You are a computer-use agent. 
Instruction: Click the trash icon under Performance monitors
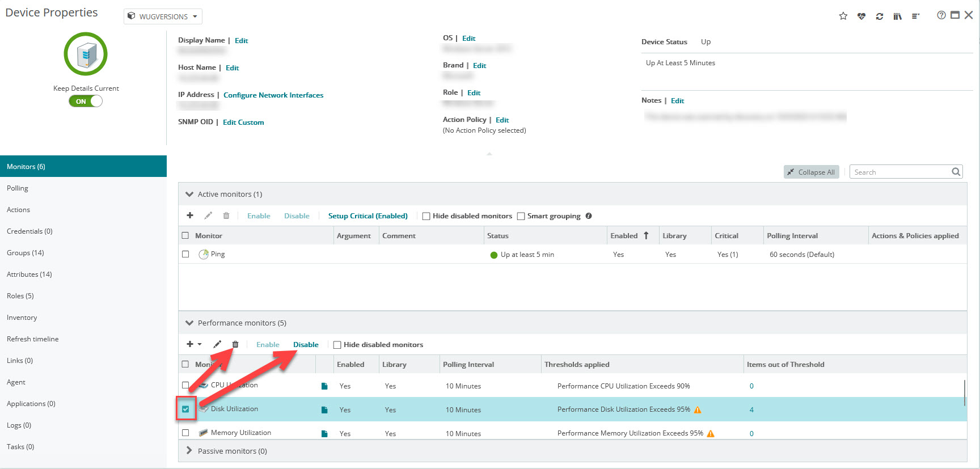[x=235, y=344]
